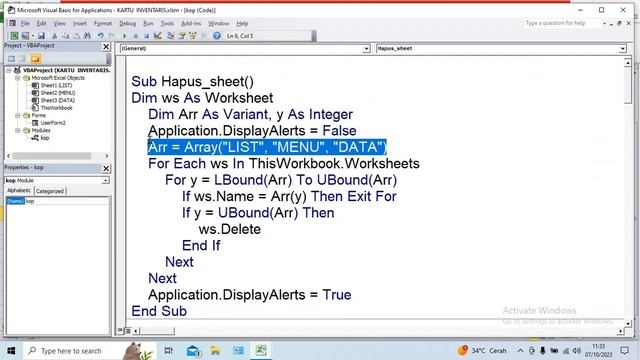Screen dimensions: 640x360
Task: Open the File menu
Action: (25, 24)
